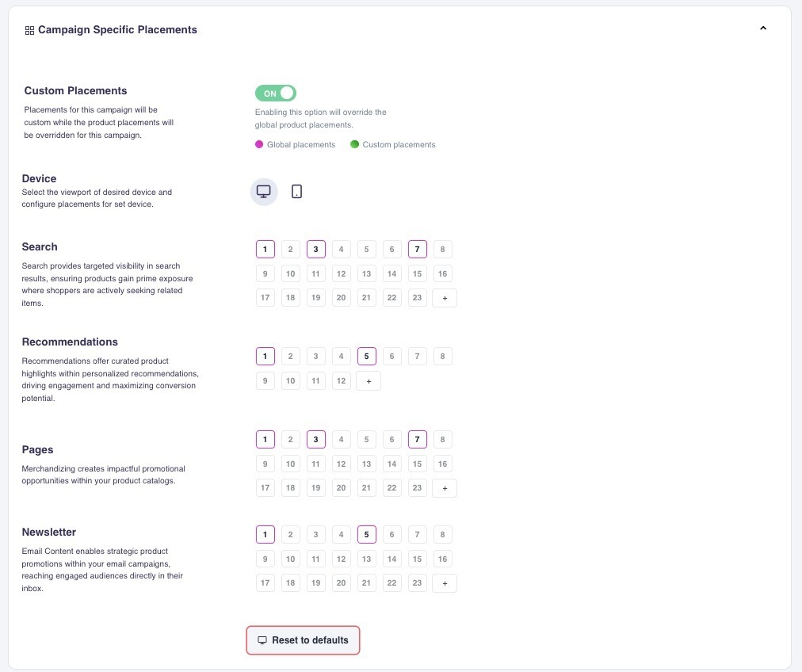The width and height of the screenshot is (802, 672).
Task: Enable Recommendations placement slot 9
Action: (265, 381)
